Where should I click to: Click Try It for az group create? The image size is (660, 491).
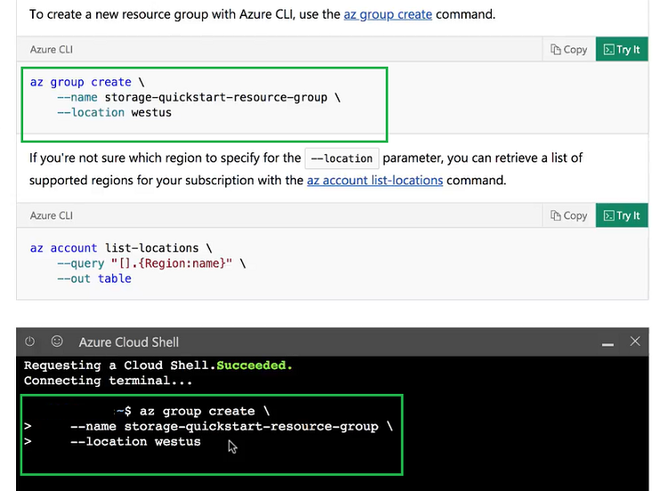click(622, 49)
